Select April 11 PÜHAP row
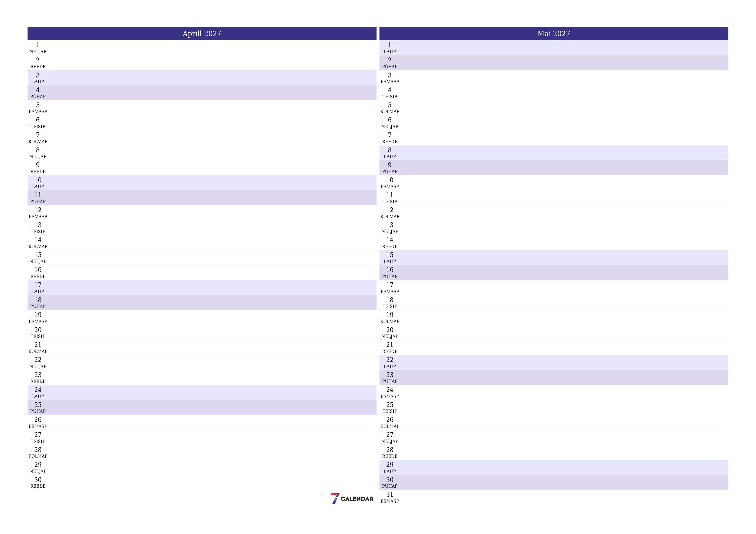 click(202, 197)
